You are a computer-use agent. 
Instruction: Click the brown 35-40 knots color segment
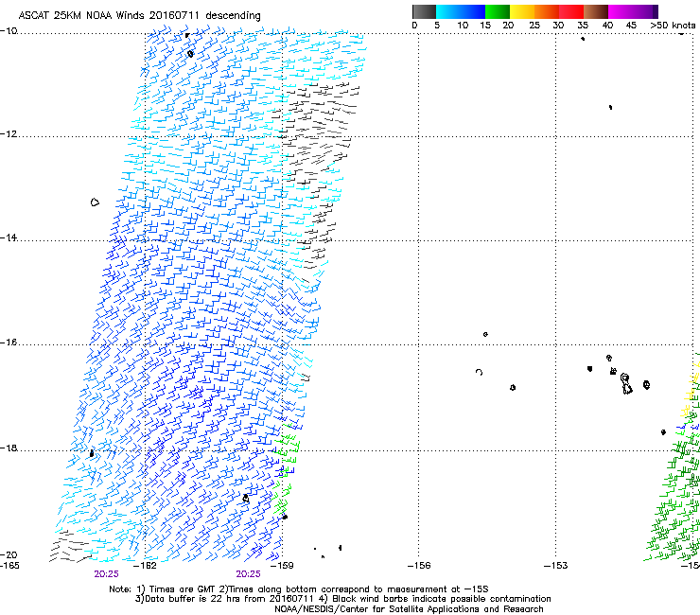coord(596,11)
